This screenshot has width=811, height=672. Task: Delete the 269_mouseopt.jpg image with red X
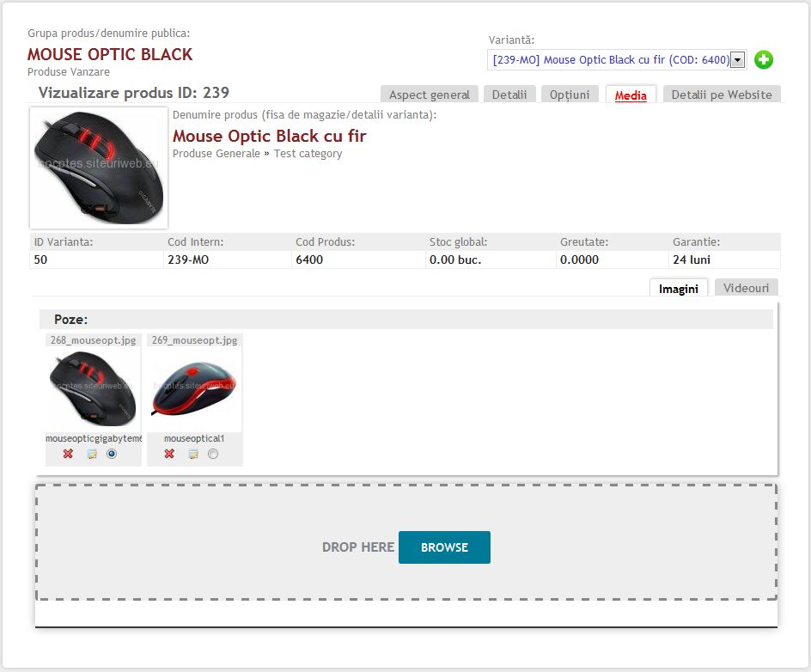(169, 454)
